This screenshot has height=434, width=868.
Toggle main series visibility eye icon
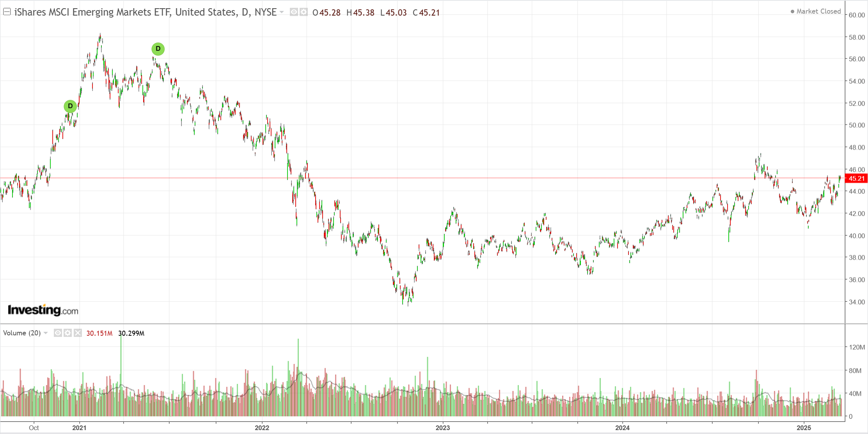[x=294, y=12]
